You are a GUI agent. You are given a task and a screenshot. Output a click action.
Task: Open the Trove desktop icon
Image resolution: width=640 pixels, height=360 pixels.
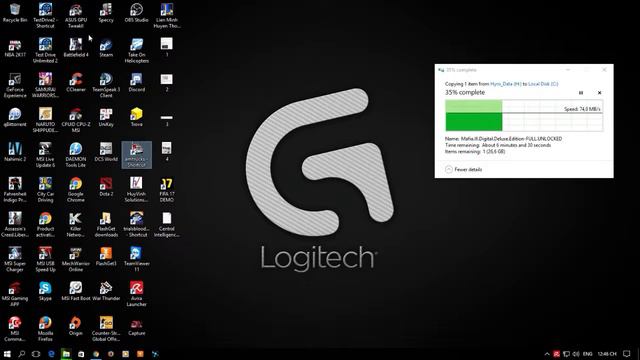click(x=136, y=118)
